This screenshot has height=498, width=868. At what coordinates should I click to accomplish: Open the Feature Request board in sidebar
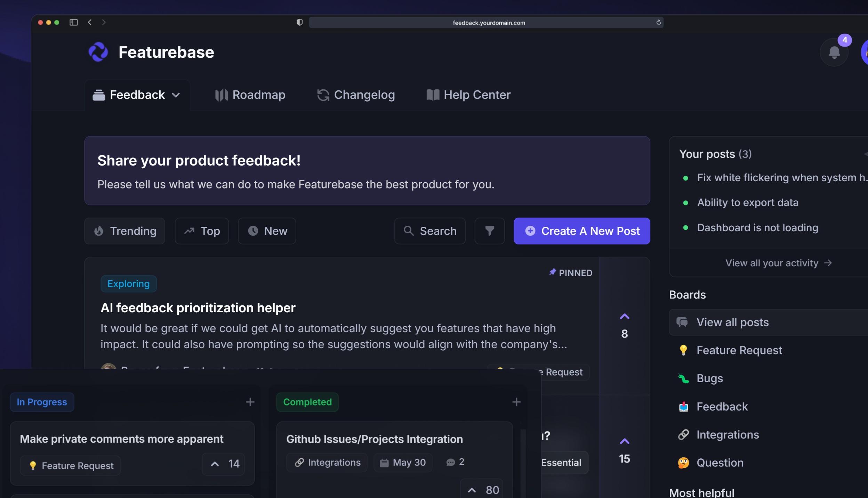coord(730,350)
